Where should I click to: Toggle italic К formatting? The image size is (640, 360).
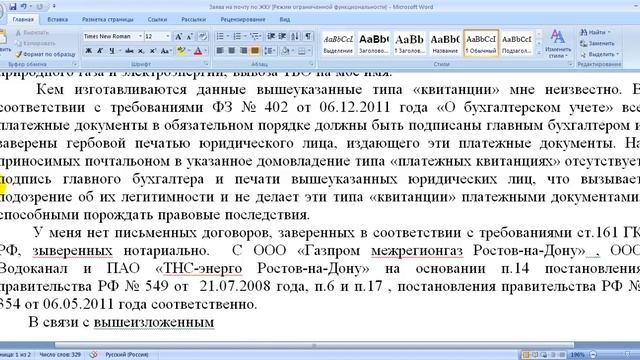[100, 51]
